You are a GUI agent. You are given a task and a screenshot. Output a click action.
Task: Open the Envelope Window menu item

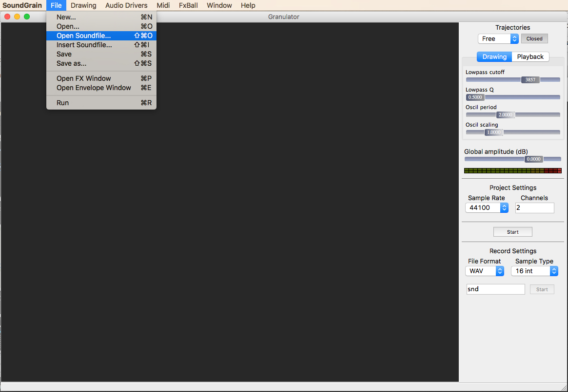(x=93, y=88)
